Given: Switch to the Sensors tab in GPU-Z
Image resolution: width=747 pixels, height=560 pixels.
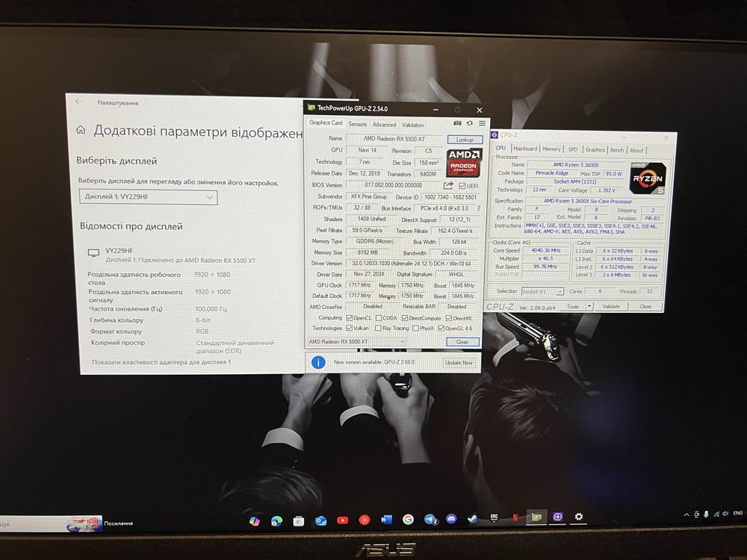Looking at the screenshot, I should [x=357, y=124].
